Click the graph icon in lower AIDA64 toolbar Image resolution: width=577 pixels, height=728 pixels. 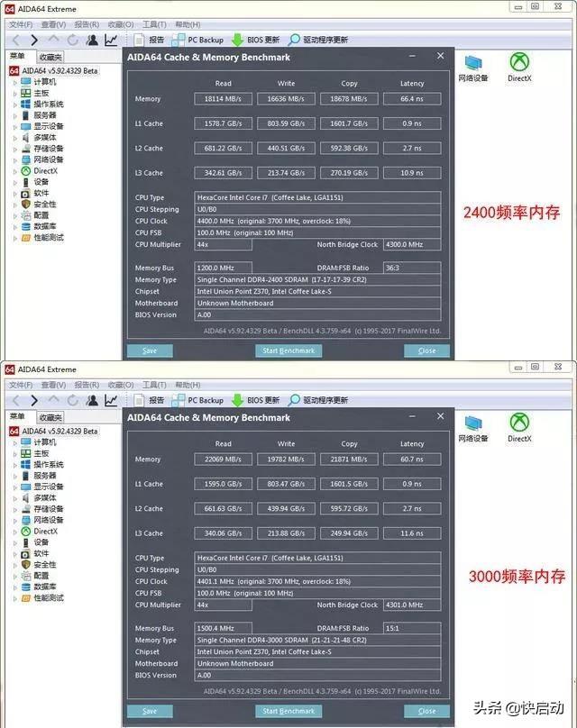click(x=111, y=400)
